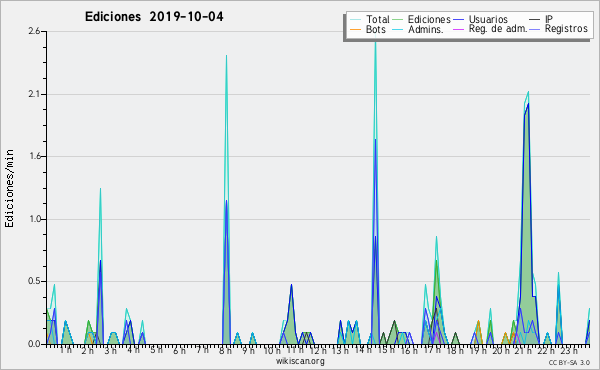Screen dimensions: 600x370
Task: Click the green Ediciones legend swatch
Action: tap(398, 20)
